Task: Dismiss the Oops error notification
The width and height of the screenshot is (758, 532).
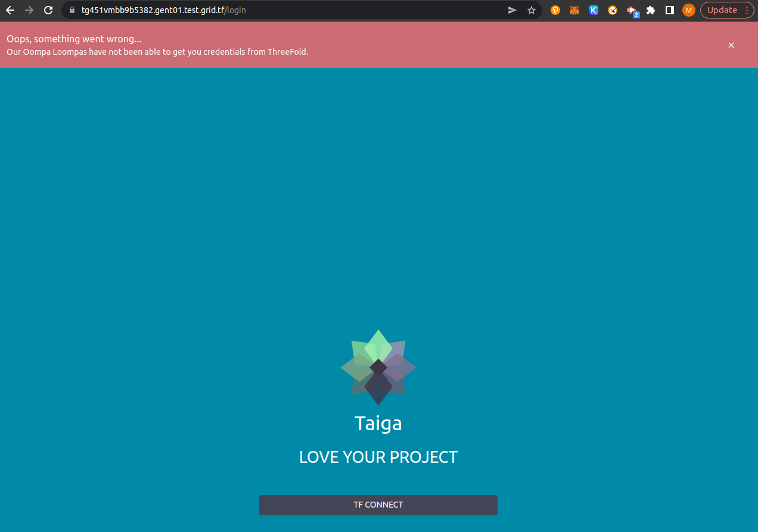Action: [731, 45]
